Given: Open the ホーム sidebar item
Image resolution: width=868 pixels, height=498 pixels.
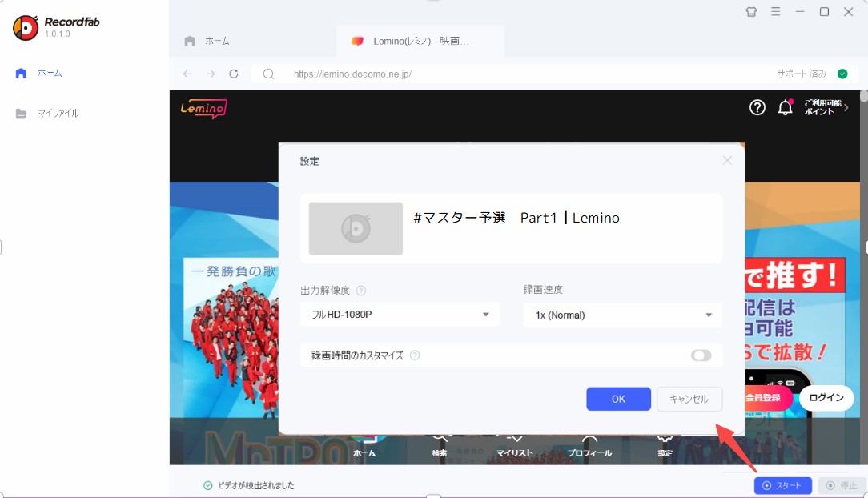Looking at the screenshot, I should click(38, 73).
